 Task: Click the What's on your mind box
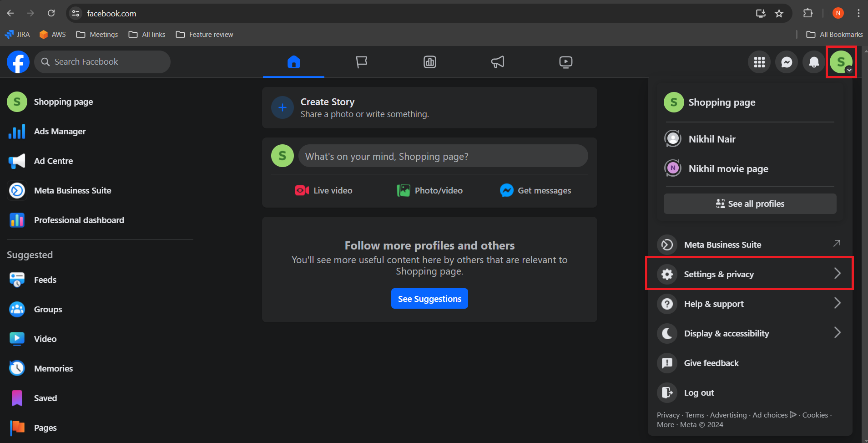tap(443, 156)
